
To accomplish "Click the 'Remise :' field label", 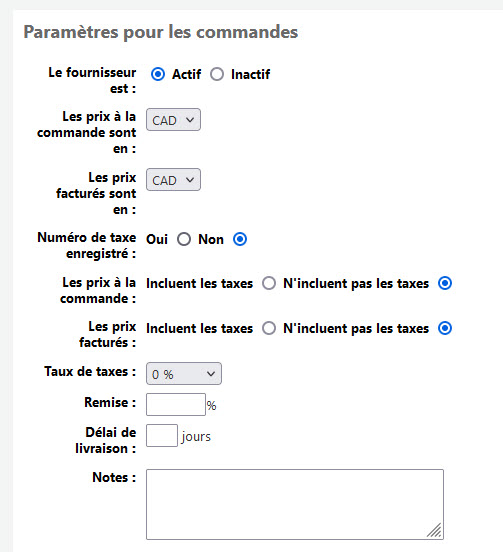I will pos(110,402).
